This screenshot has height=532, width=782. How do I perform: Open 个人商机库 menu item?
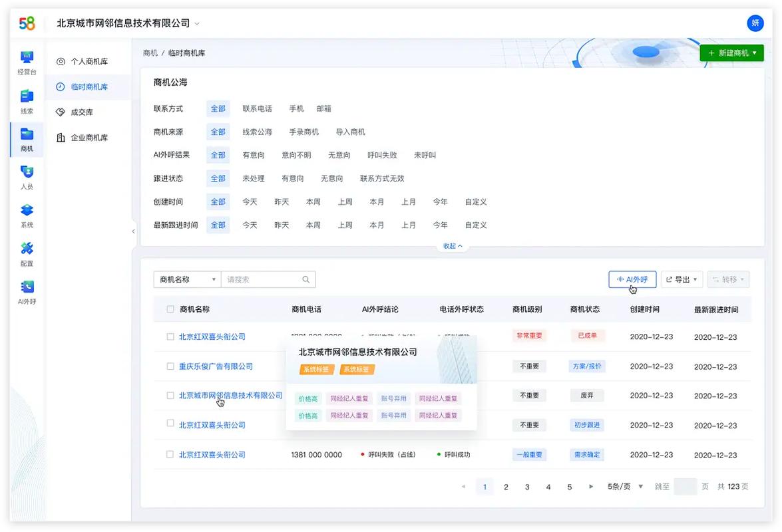pyautogui.click(x=88, y=61)
